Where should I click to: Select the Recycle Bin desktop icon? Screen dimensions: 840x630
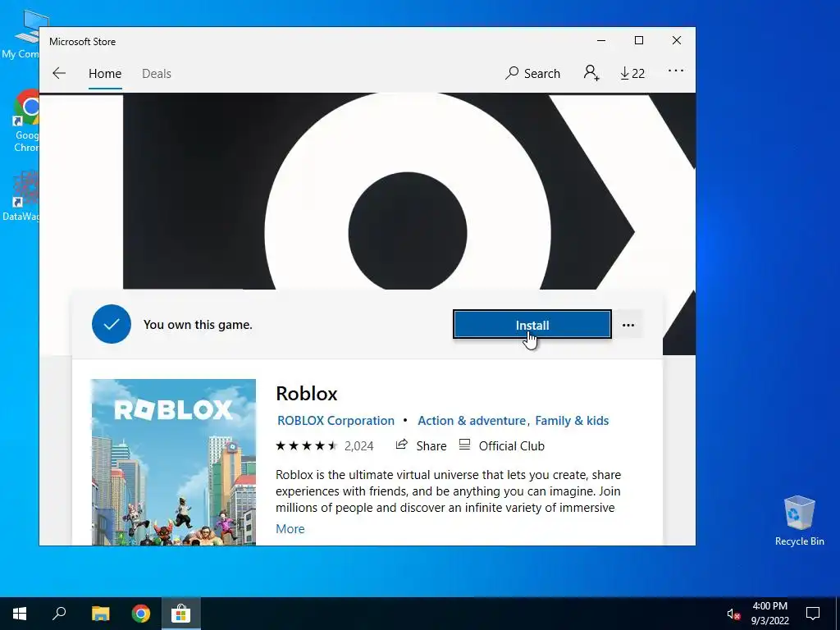(x=799, y=521)
